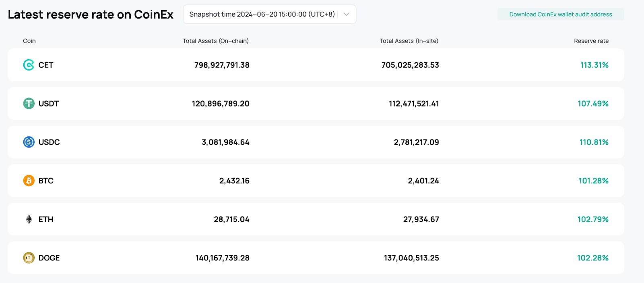Click Total Assets (In-site) column header
This screenshot has width=644, height=283.
click(409, 41)
